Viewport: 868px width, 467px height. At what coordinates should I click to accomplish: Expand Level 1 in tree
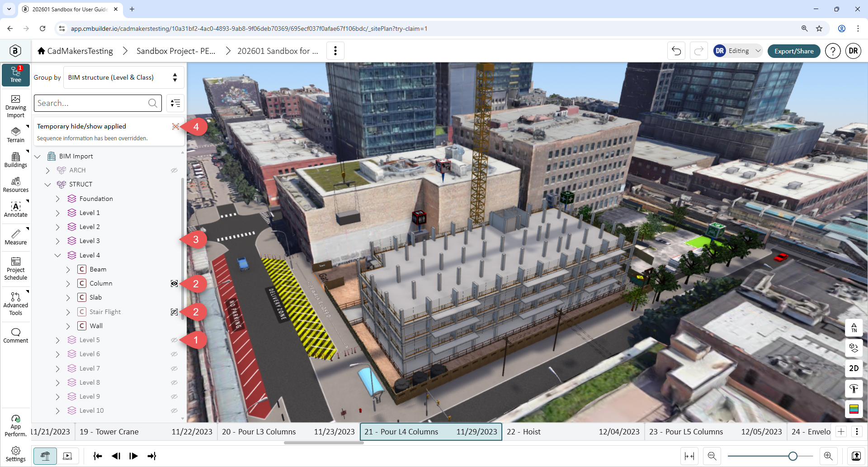[x=57, y=213]
